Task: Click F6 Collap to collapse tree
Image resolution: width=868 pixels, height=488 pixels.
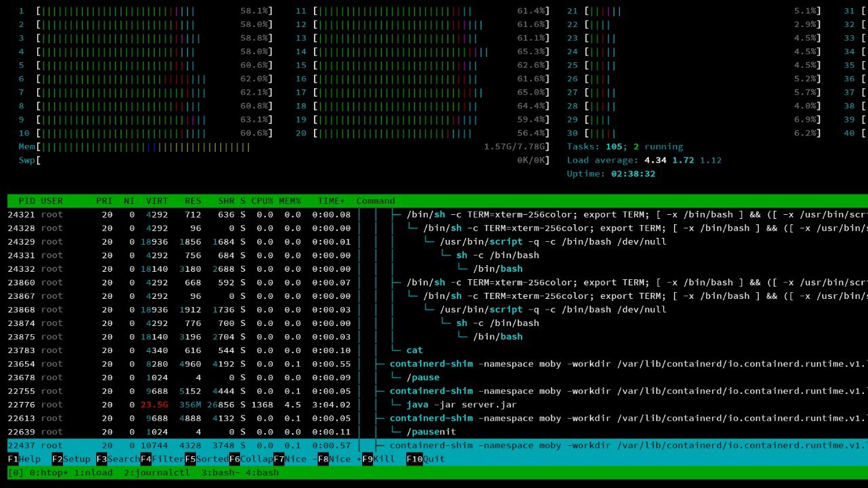Action: tap(251, 459)
